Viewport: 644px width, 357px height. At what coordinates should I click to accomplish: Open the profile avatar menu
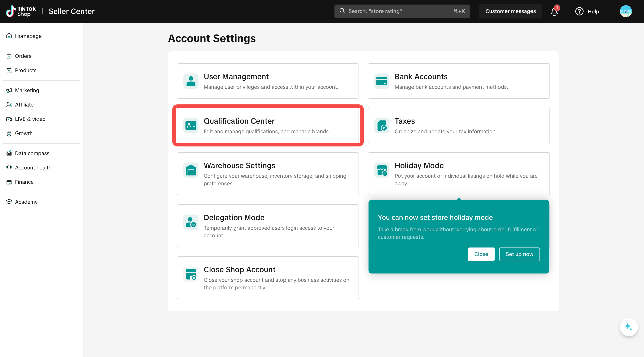[626, 11]
